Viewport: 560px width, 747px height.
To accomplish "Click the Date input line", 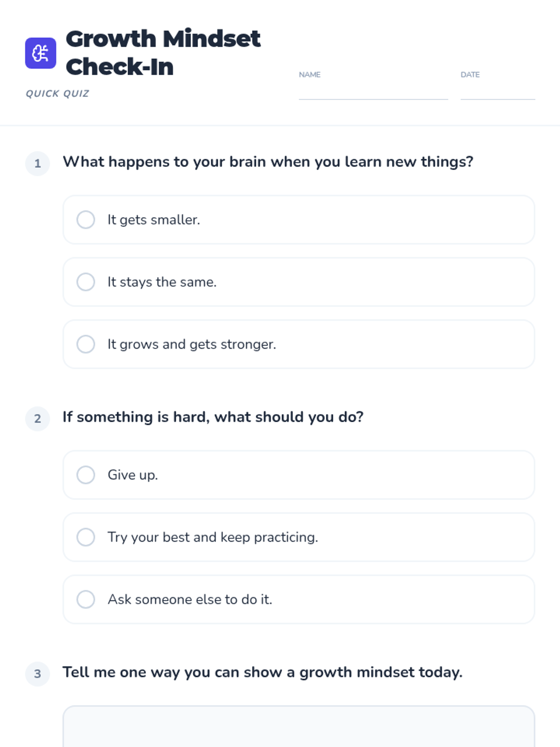I will coord(497,92).
